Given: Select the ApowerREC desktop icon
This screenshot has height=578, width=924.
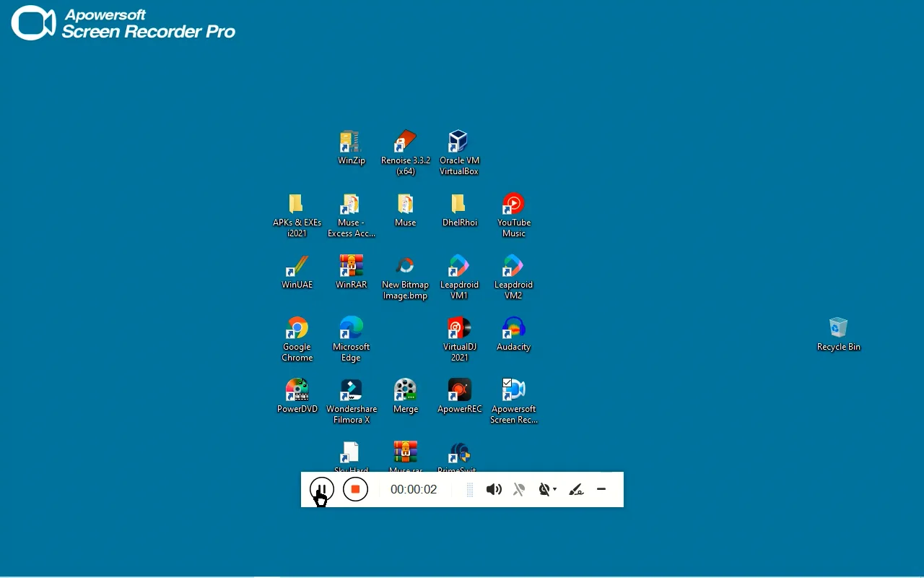Looking at the screenshot, I should pos(459,397).
